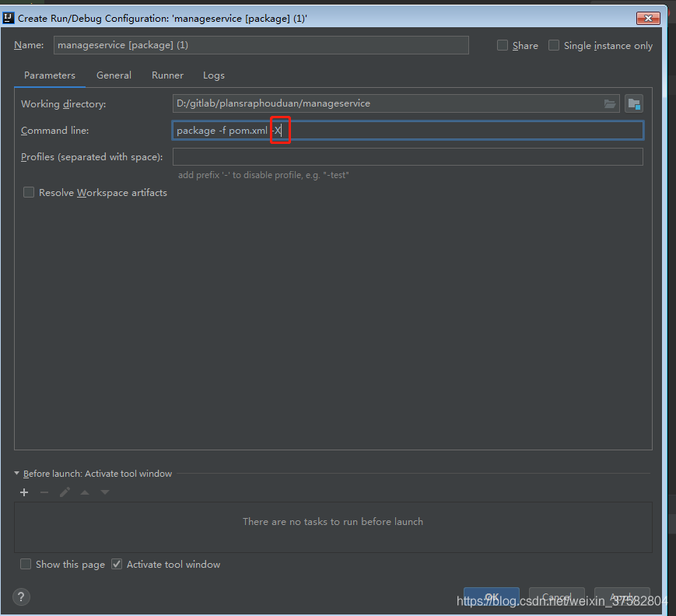Enable the Show this page checkbox
Screen dimensions: 676x616
(x=26, y=564)
